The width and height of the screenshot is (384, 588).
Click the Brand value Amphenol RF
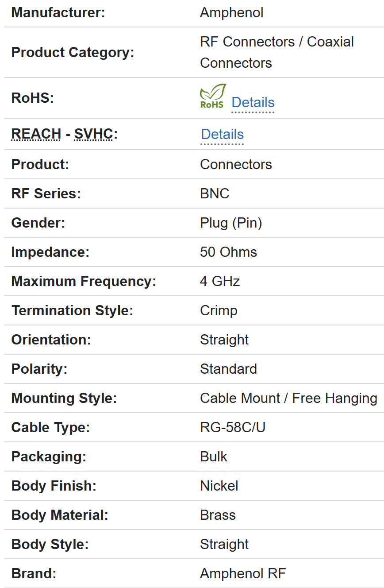(x=243, y=573)
